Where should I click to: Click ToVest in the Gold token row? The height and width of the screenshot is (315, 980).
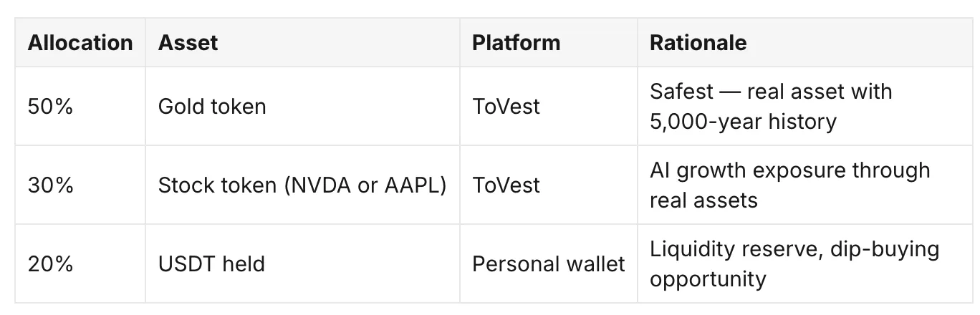coord(506,107)
